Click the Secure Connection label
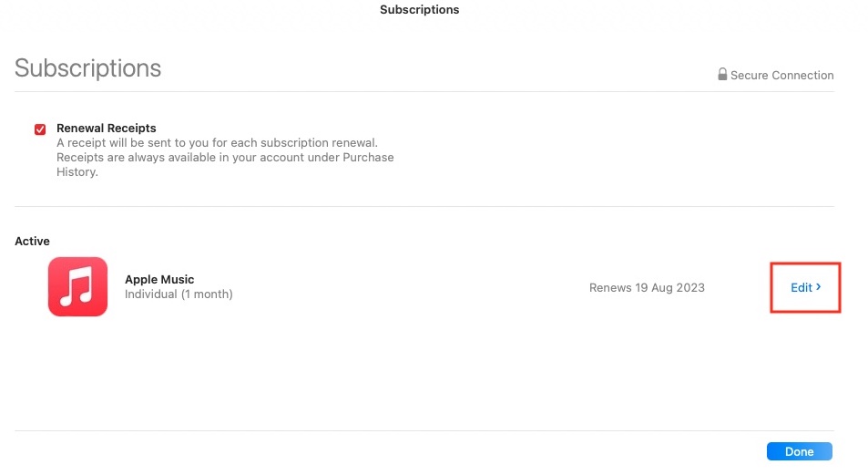 [781, 76]
